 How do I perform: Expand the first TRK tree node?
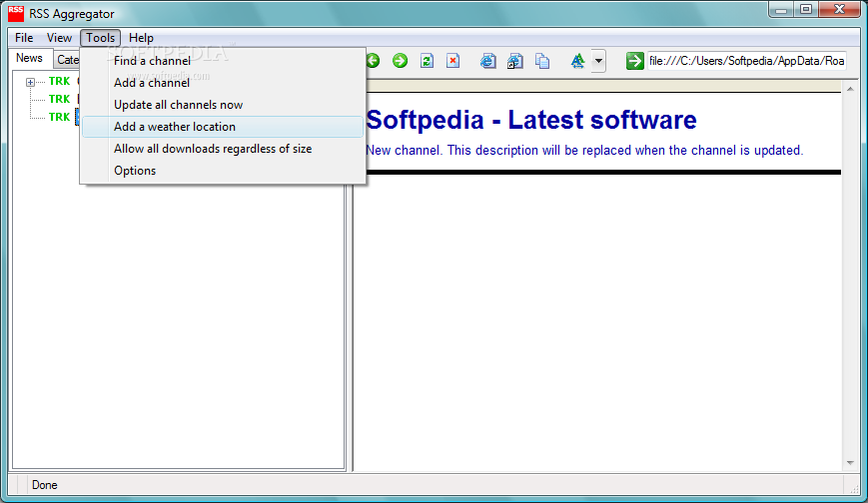coord(30,82)
